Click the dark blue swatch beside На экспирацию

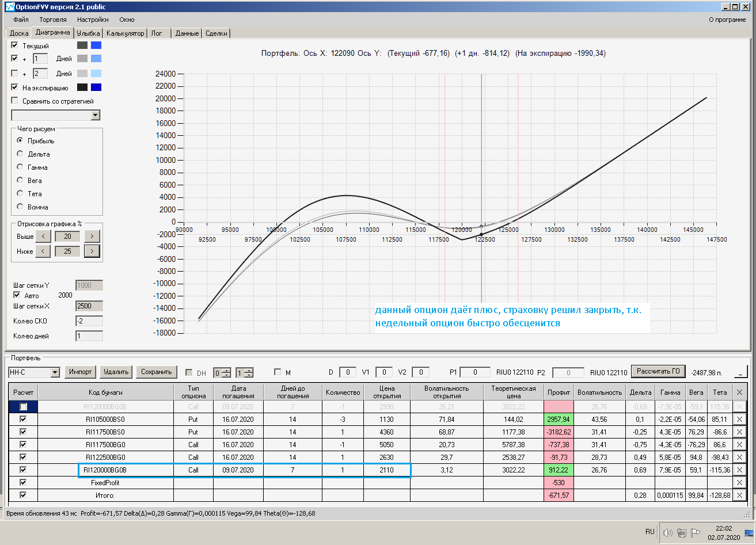(96, 87)
